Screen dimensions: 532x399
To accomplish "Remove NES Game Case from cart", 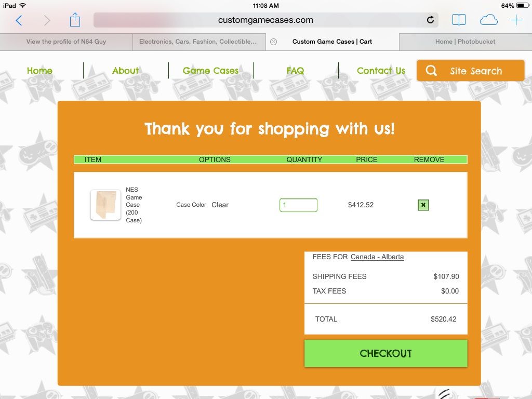I will tap(423, 205).
